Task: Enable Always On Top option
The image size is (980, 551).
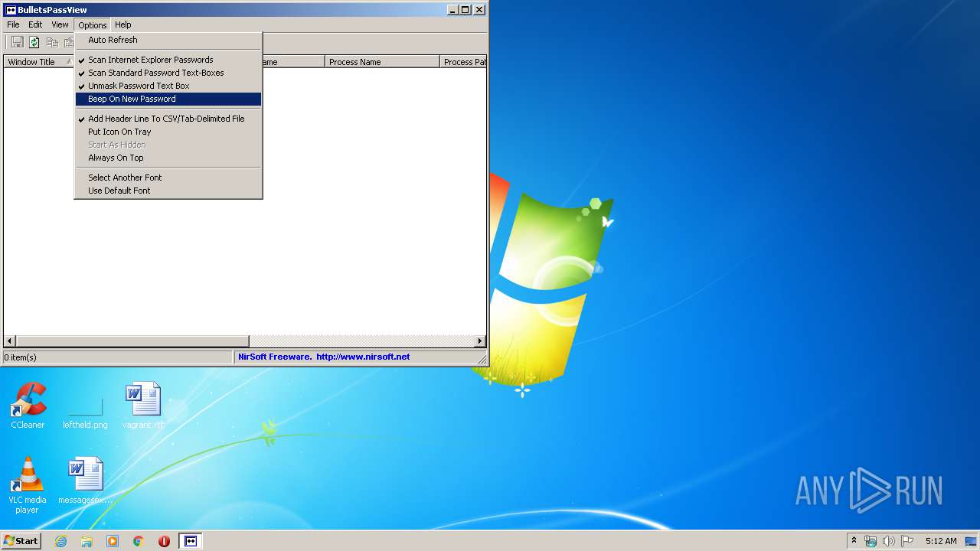Action: click(x=168, y=158)
